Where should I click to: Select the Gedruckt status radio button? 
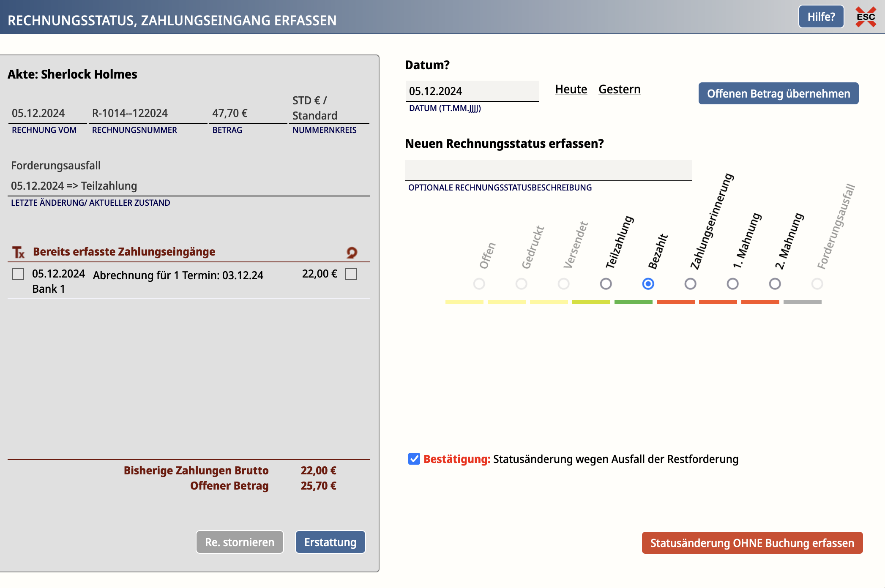[521, 284]
